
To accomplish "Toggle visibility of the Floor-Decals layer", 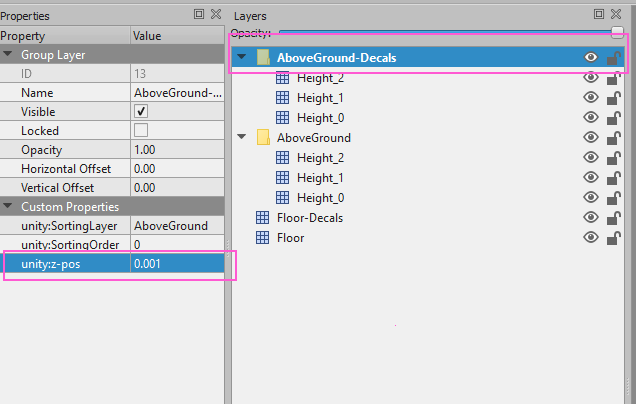I will coord(591,217).
